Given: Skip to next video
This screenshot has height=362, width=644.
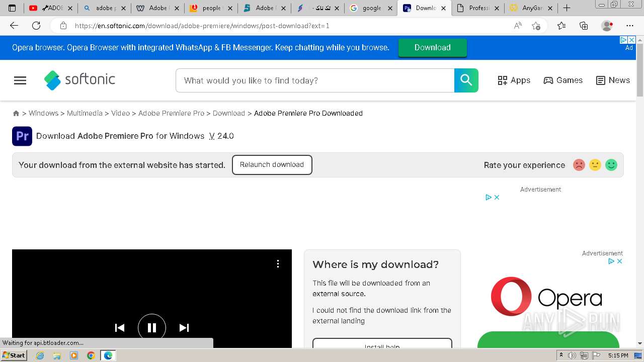Looking at the screenshot, I should tap(184, 328).
